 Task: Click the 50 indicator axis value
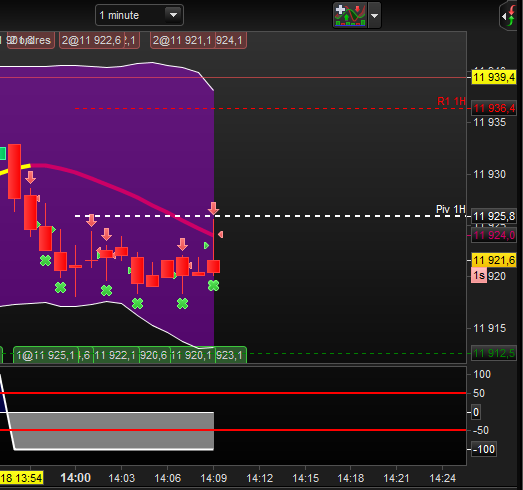(479, 393)
